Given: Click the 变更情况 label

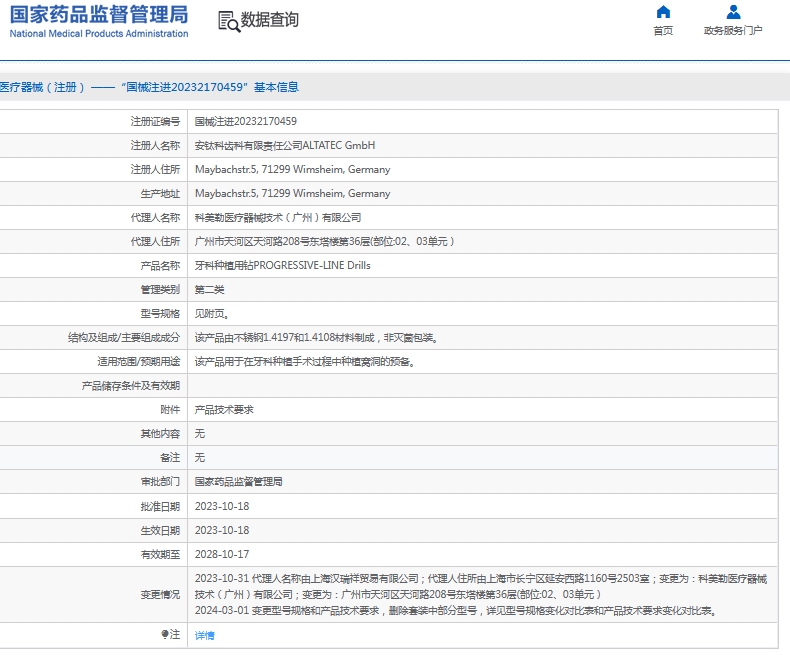Looking at the screenshot, I should (x=160, y=595).
